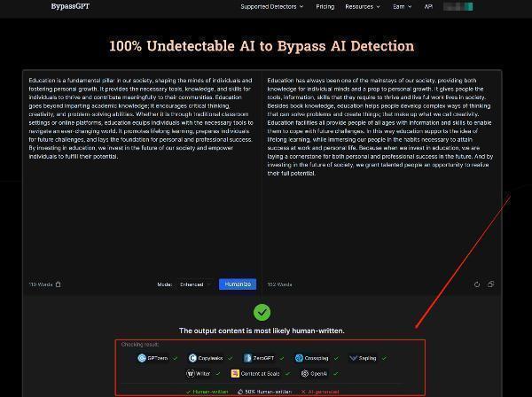Click the OpenAI detector icon
The width and height of the screenshot is (532, 397).
click(305, 374)
